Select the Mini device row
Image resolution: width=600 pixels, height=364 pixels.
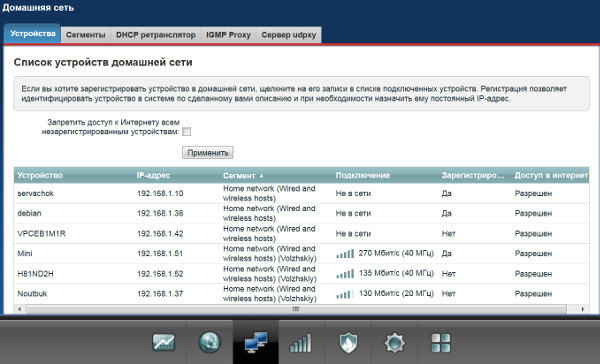[302, 253]
